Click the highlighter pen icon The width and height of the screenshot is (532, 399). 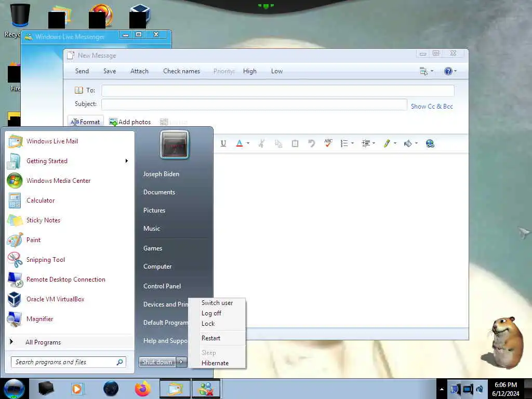pyautogui.click(x=387, y=143)
